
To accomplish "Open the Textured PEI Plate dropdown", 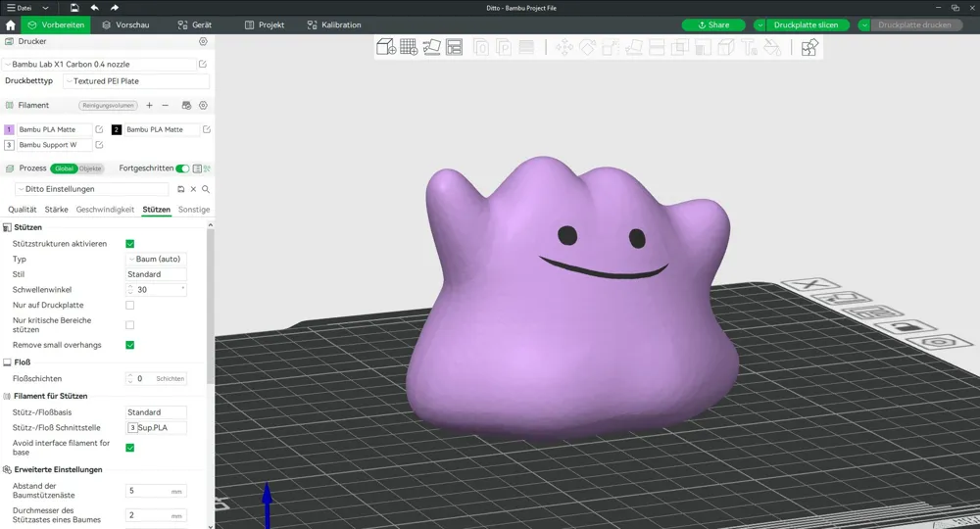I will [136, 81].
